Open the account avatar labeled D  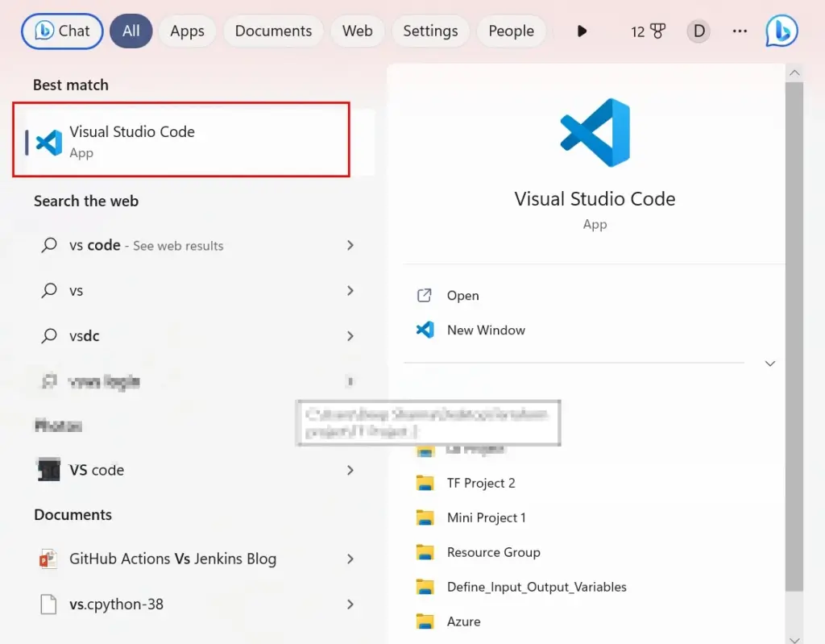698,31
